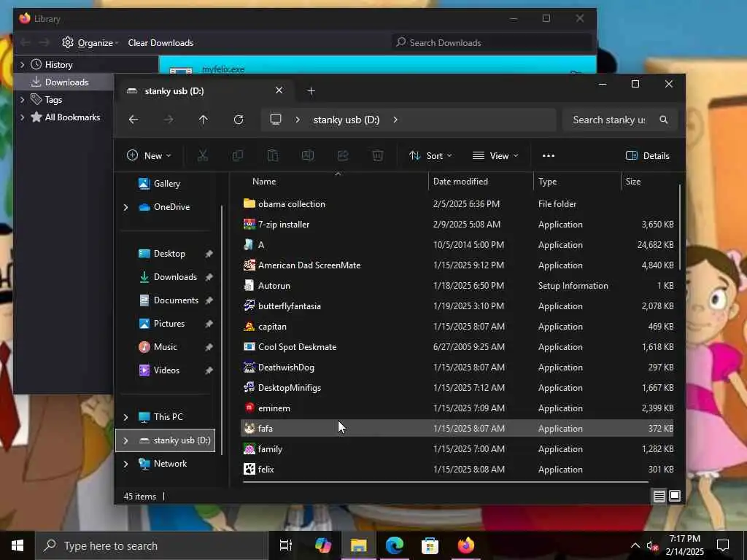The width and height of the screenshot is (747, 560).
Task: Click the Date modified column header
Action: click(x=460, y=182)
